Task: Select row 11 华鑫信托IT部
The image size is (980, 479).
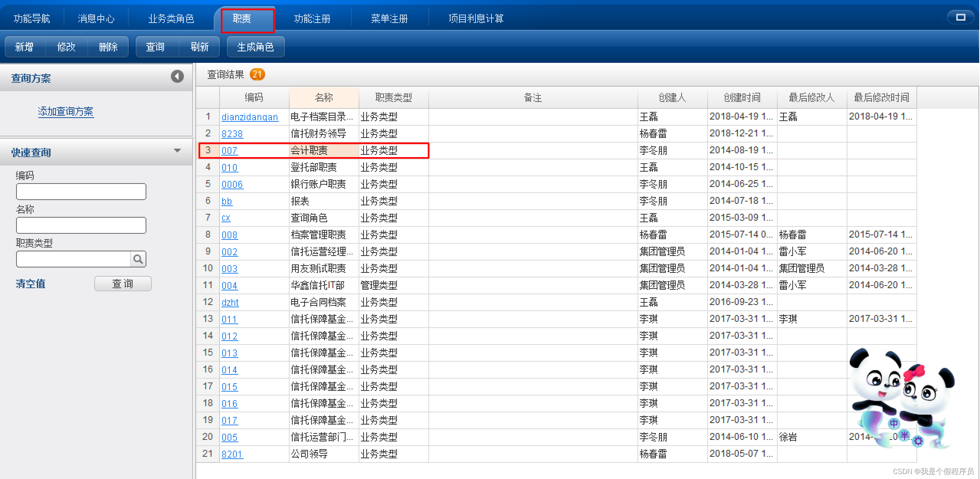Action: coord(317,285)
